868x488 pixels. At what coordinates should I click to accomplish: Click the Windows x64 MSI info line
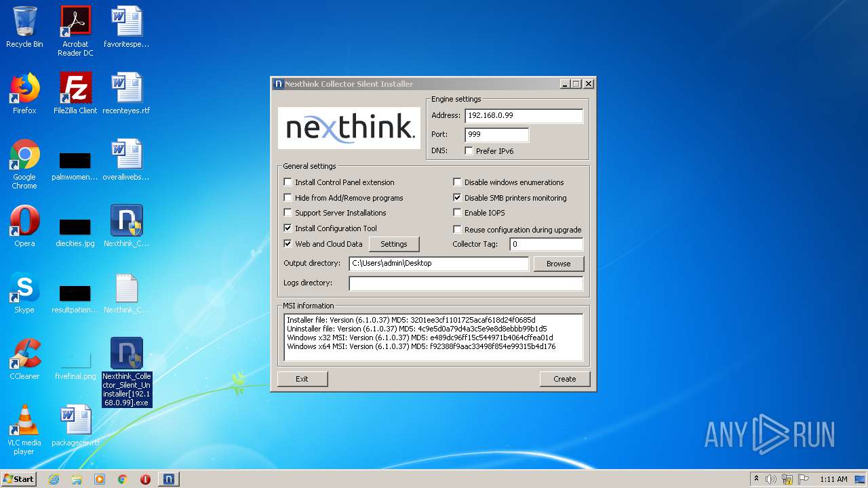[x=421, y=346]
